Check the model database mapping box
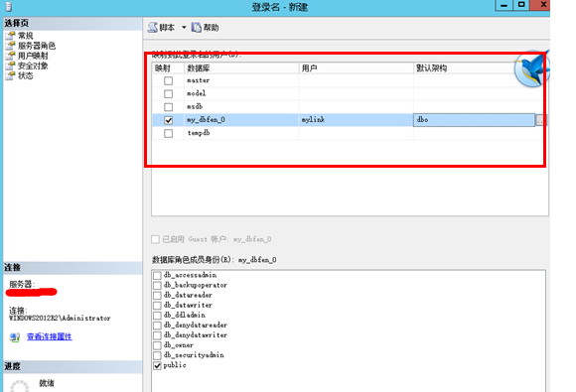 coord(168,94)
